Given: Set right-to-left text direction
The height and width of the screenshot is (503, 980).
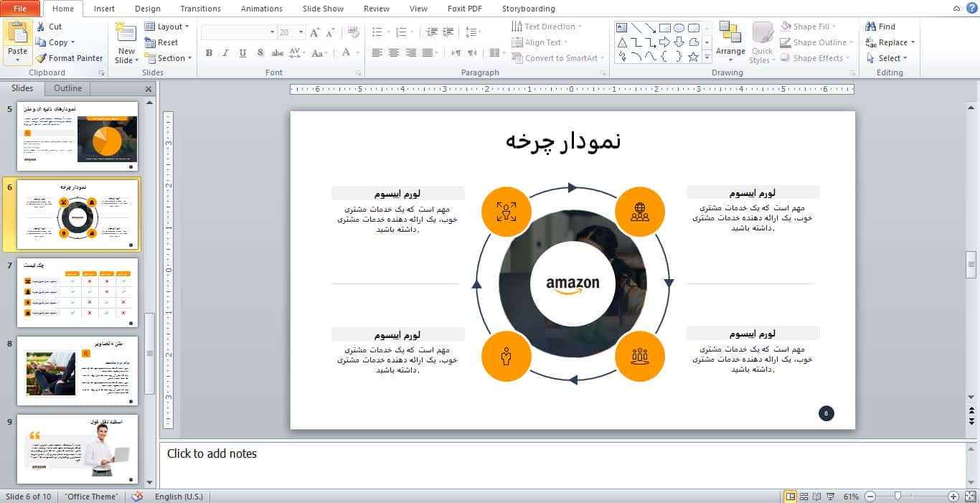Looking at the screenshot, I should click(472, 52).
